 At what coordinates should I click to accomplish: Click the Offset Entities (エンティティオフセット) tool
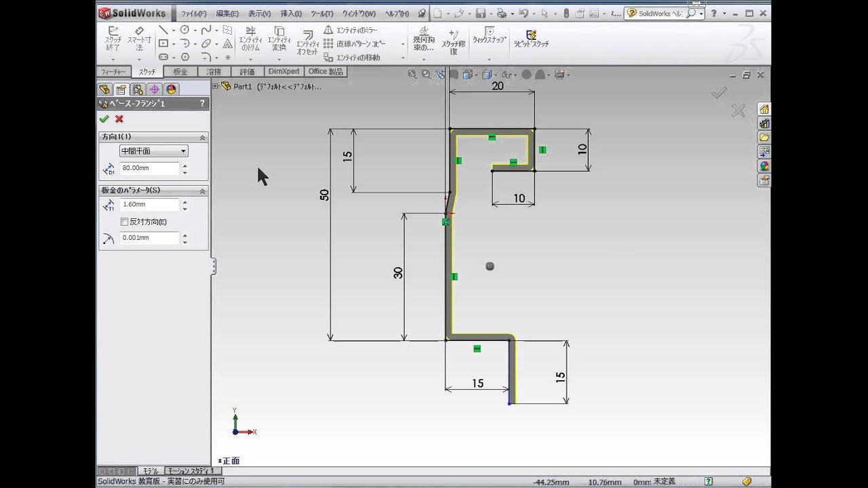[x=307, y=41]
